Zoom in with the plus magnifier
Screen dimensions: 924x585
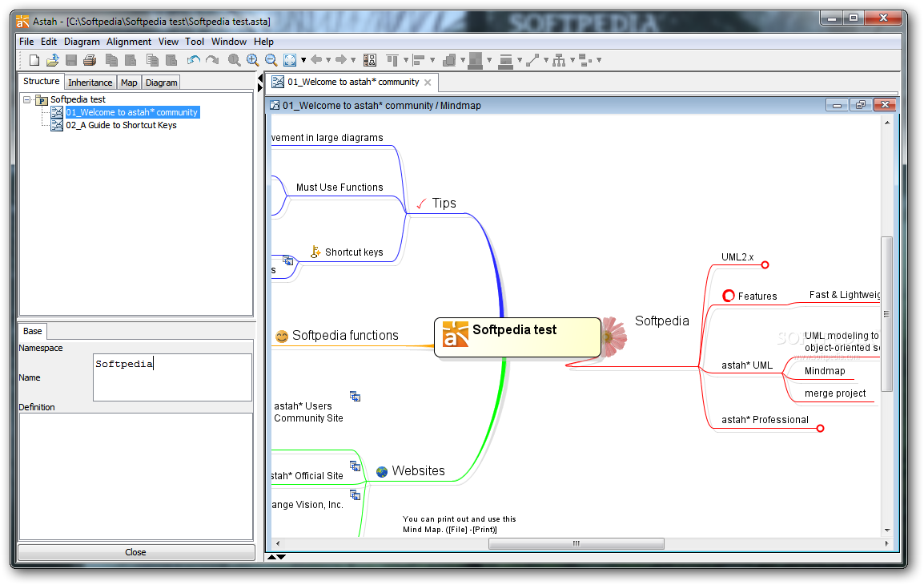[253, 60]
